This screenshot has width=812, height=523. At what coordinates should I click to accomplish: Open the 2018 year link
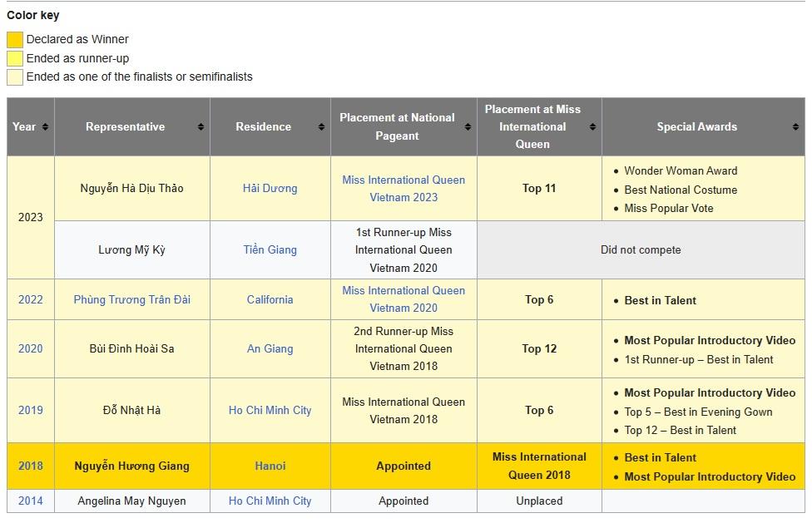coord(31,466)
